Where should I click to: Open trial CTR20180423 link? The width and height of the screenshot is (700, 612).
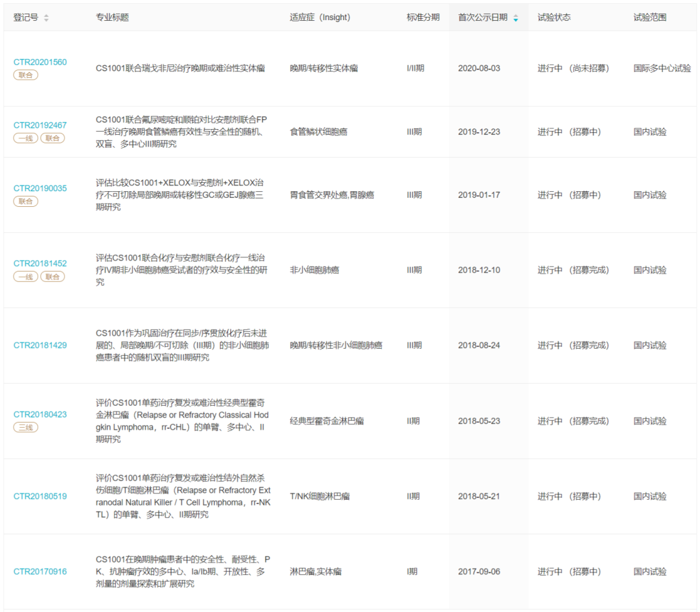(x=40, y=414)
